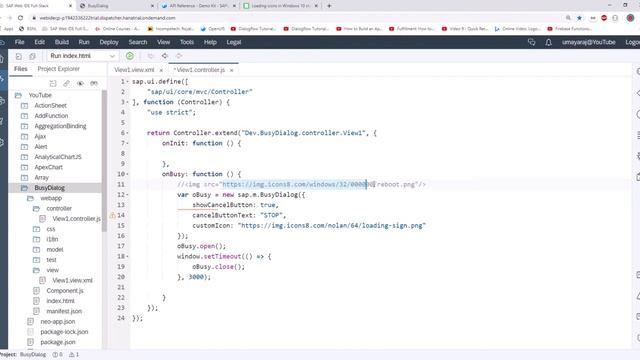The height and width of the screenshot is (360, 640).
Task: Collapse the view folder
Action: coord(36,270)
